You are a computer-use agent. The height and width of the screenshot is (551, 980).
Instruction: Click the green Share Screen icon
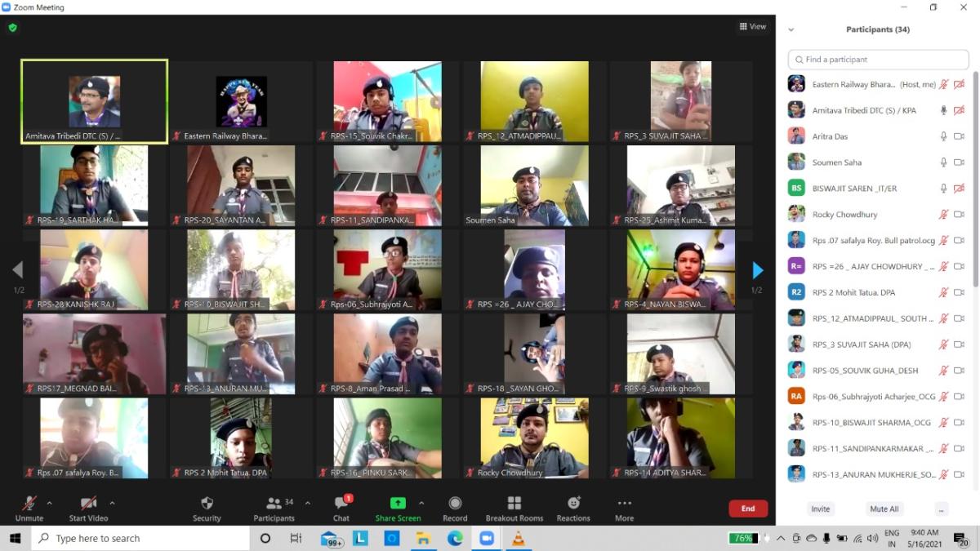click(398, 504)
